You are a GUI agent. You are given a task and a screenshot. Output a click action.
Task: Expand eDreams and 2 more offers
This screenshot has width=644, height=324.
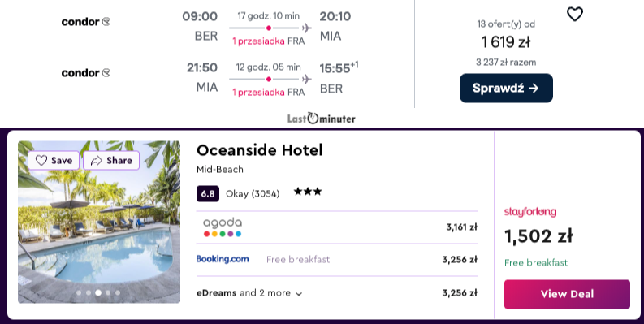click(249, 293)
